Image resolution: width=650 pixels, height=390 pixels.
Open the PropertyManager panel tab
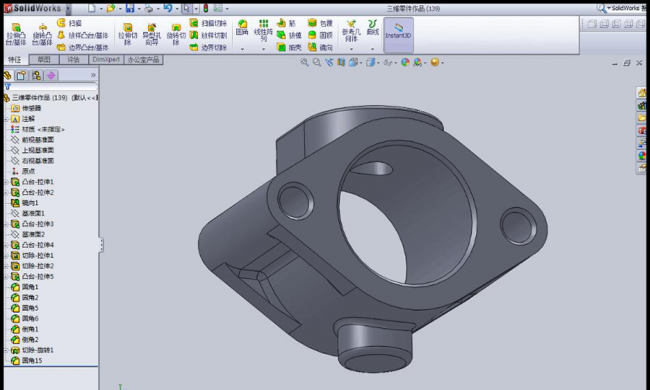click(22, 75)
